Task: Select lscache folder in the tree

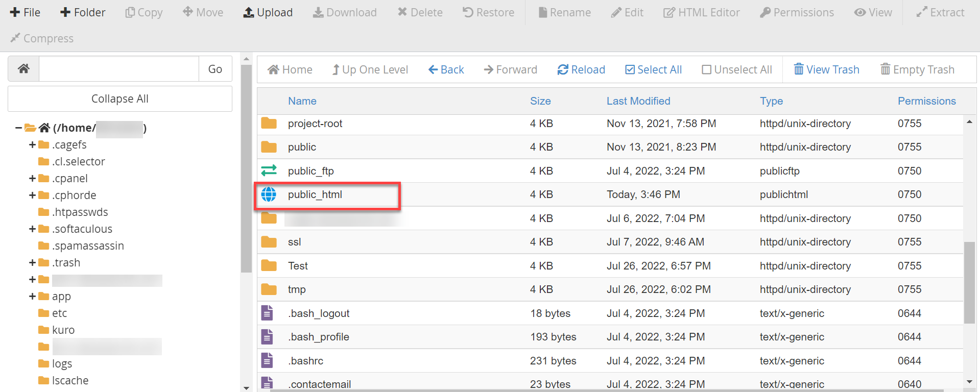Action: [70, 380]
